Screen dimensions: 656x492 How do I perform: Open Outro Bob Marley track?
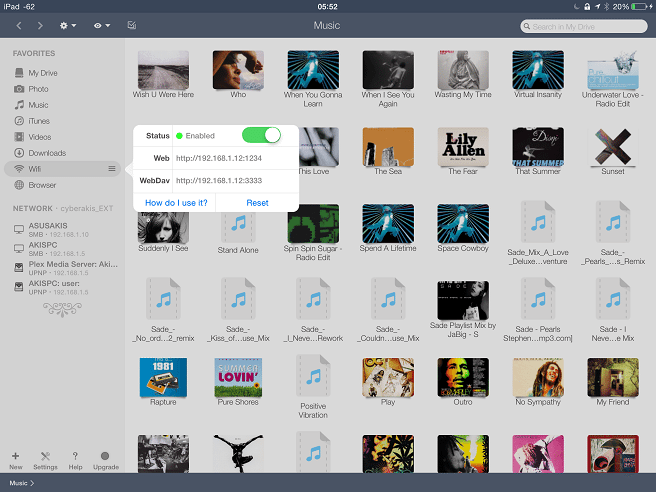pyautogui.click(x=463, y=382)
